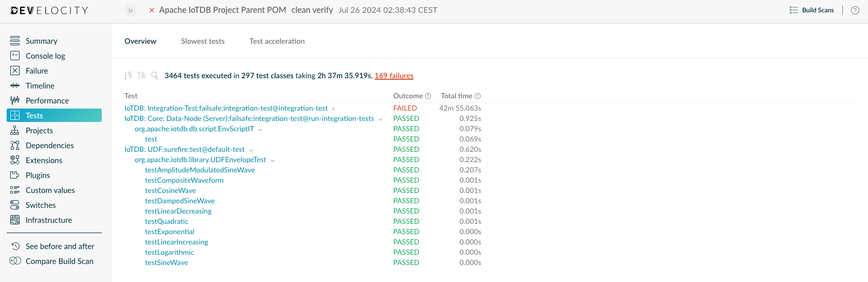
Task: Open the Dependencies sidebar icon
Action: coord(15,146)
